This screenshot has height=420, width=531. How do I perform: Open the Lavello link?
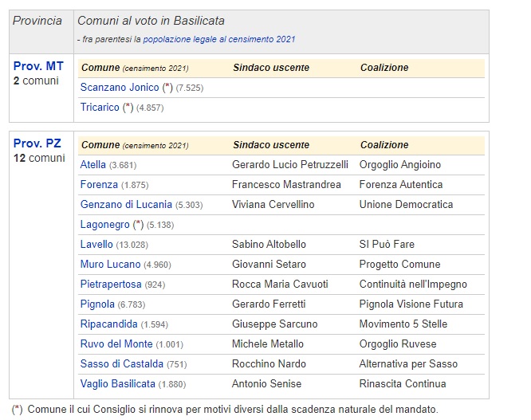point(96,245)
